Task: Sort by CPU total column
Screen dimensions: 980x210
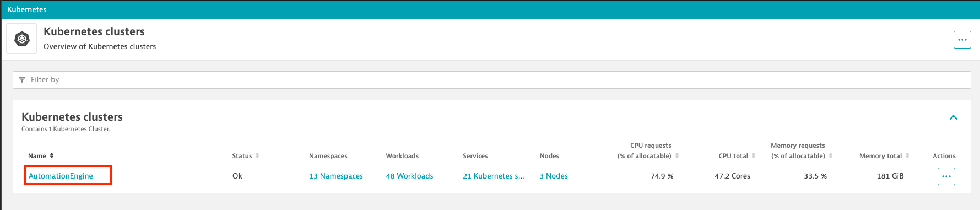Action: click(737, 156)
